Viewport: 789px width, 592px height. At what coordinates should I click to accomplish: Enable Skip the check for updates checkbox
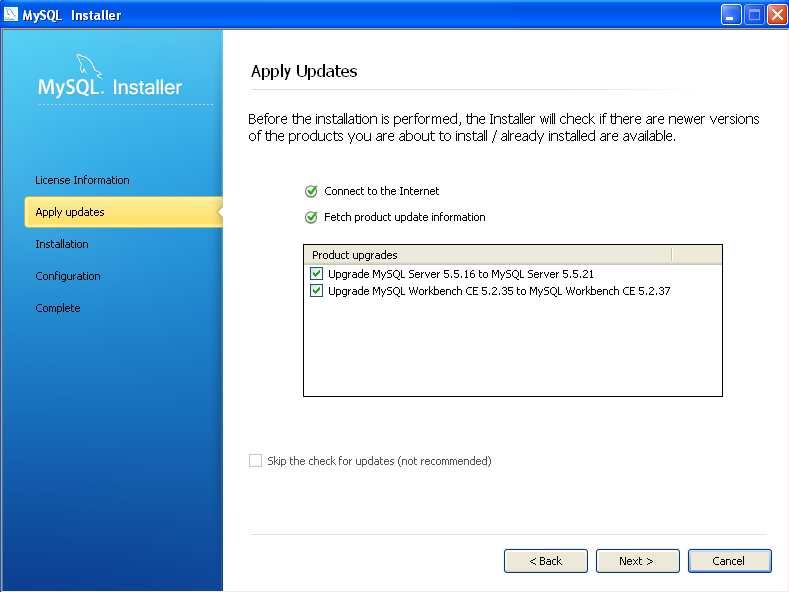(x=256, y=461)
